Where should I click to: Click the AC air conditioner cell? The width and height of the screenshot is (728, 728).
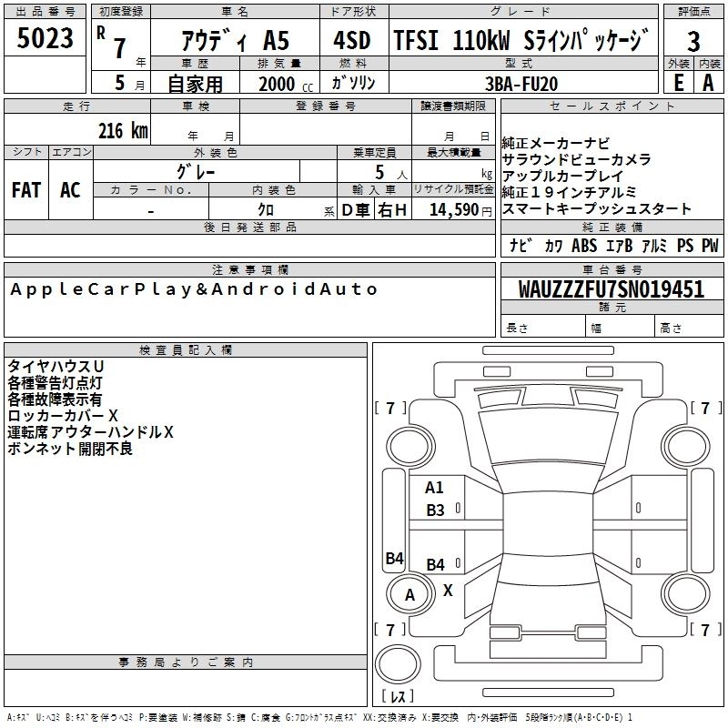pyautogui.click(x=70, y=190)
